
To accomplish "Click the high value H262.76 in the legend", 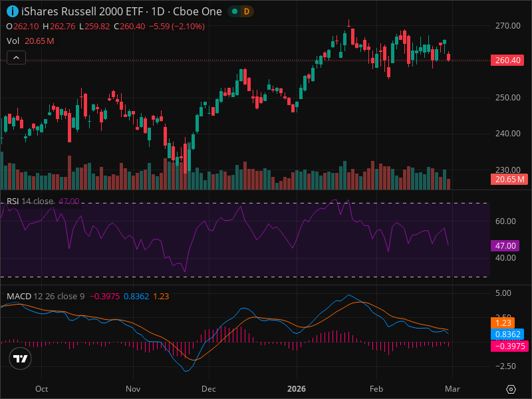I will coord(59,27).
